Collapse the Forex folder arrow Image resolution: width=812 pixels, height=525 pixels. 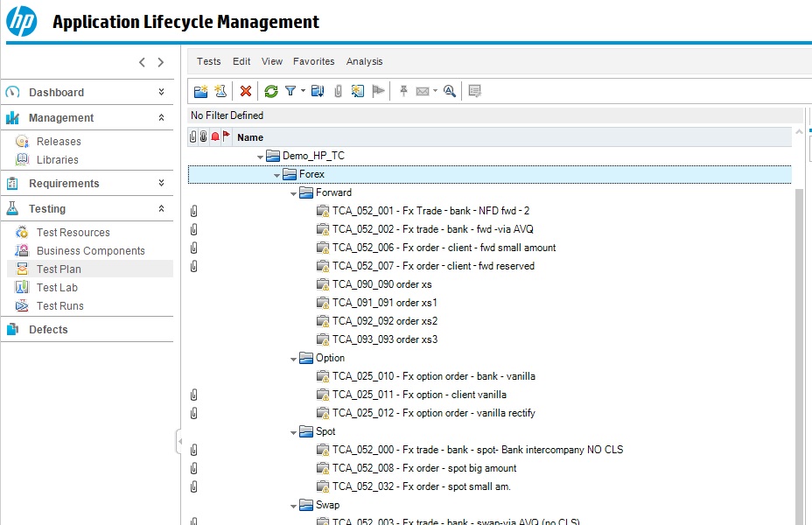pyautogui.click(x=276, y=175)
